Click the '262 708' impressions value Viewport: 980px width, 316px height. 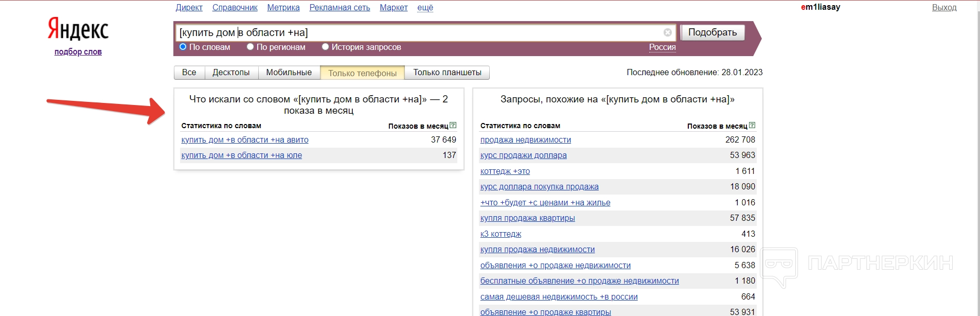[x=740, y=140]
